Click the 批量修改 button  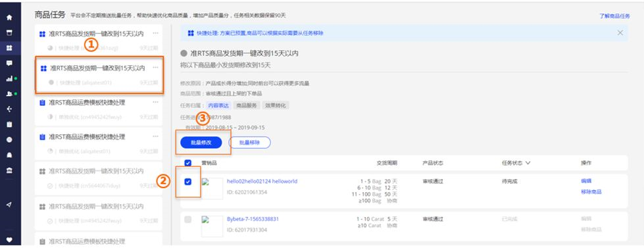click(x=201, y=143)
